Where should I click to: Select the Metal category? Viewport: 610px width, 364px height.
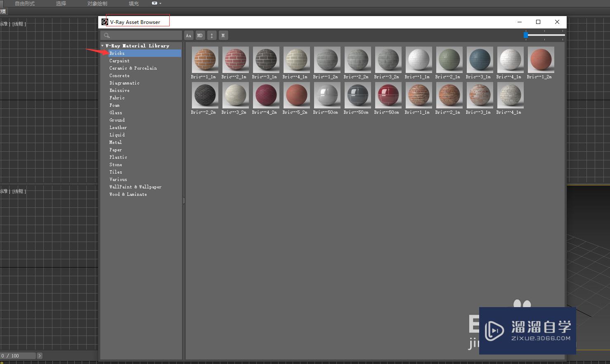116,142
